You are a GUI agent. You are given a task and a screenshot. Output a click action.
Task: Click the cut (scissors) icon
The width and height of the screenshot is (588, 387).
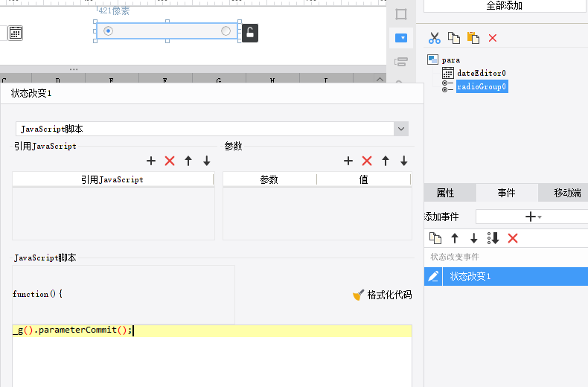click(x=435, y=38)
